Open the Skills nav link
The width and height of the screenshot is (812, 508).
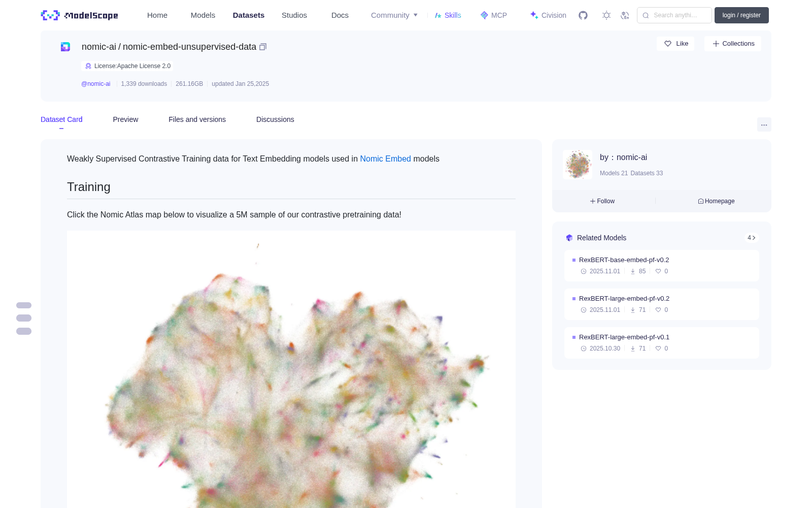pyautogui.click(x=448, y=15)
